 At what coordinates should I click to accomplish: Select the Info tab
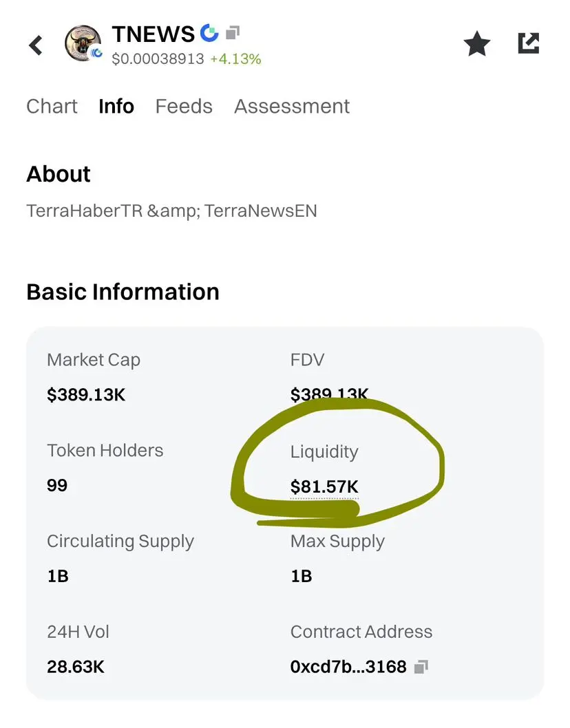point(116,106)
